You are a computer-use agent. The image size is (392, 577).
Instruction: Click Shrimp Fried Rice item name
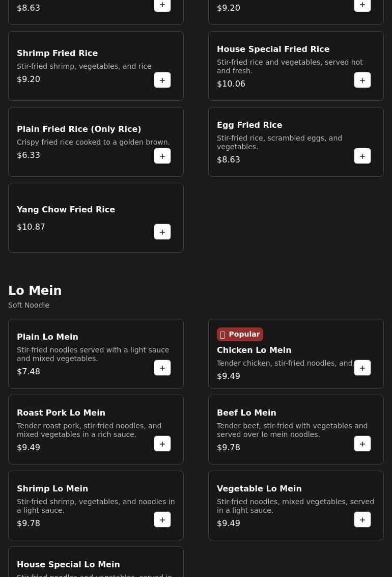point(57,53)
